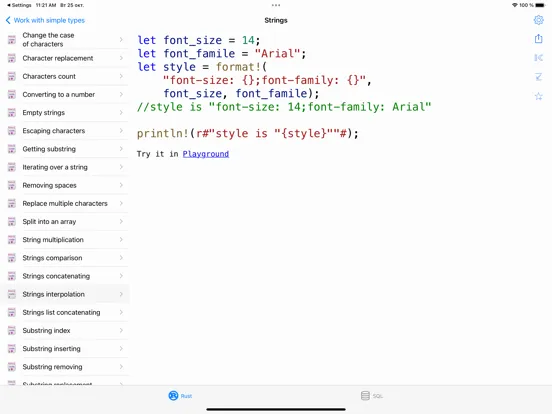Tap the collapse sidebar icon

tap(538, 57)
